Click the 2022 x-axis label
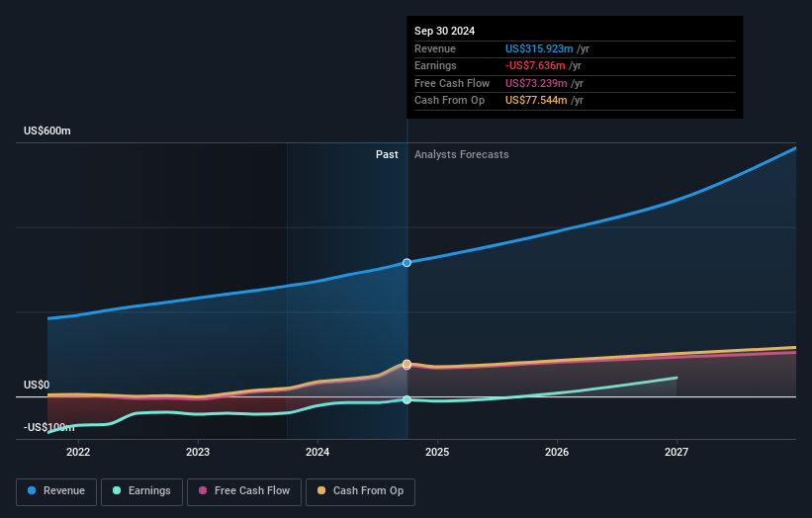812x518 pixels. click(78, 453)
